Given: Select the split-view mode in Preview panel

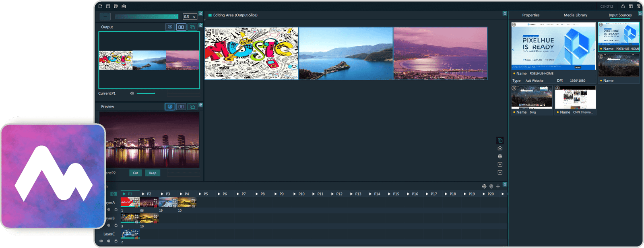Looking at the screenshot, I should tap(181, 107).
